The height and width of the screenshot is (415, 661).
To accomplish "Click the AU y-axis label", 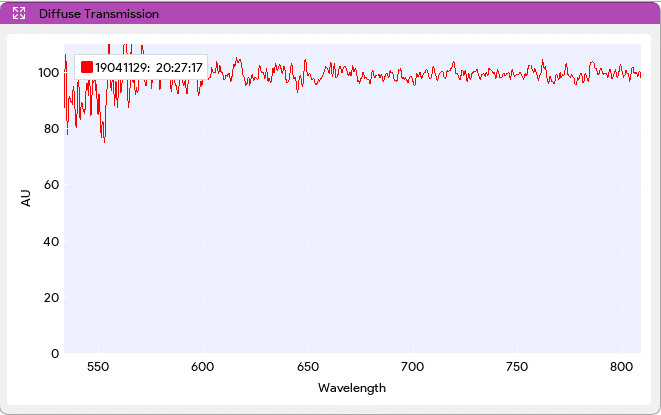I will click(x=26, y=198).
